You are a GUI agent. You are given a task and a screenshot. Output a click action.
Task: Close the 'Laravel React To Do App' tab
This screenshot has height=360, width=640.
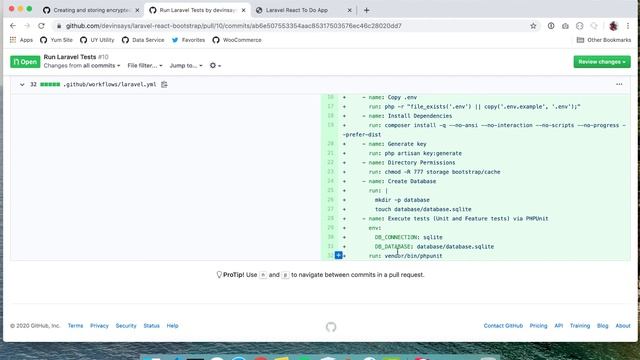(x=349, y=10)
